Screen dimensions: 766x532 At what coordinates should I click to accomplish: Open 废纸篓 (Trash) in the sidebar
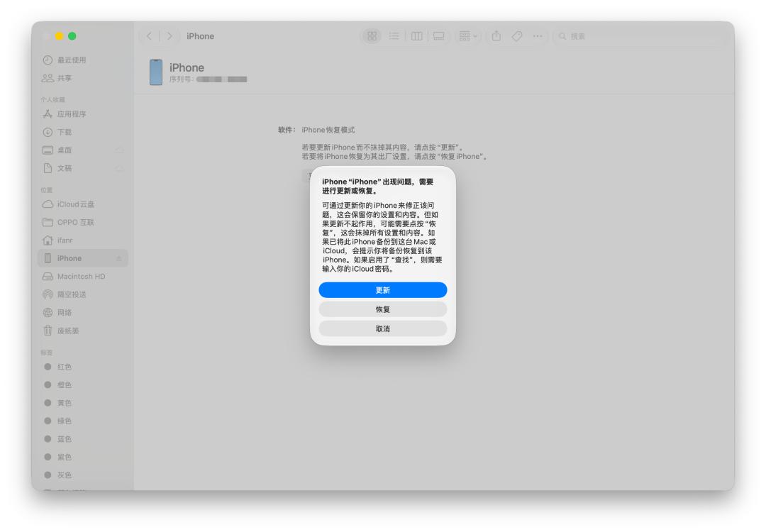tap(82, 331)
